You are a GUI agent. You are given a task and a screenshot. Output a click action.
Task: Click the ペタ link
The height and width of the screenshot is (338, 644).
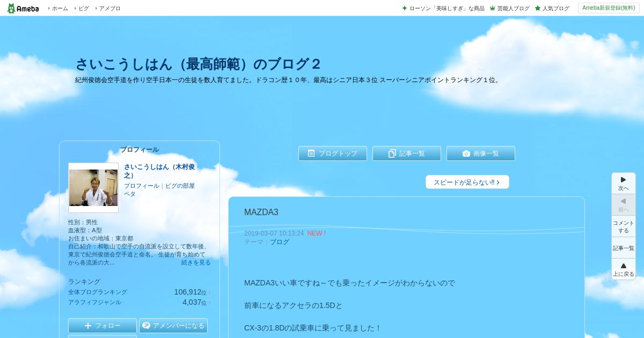[130, 194]
